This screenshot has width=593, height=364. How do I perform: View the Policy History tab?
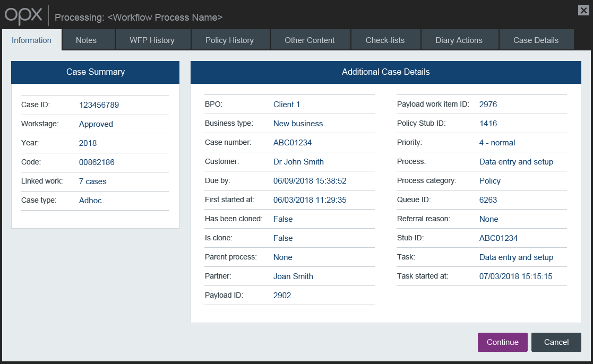[230, 40]
